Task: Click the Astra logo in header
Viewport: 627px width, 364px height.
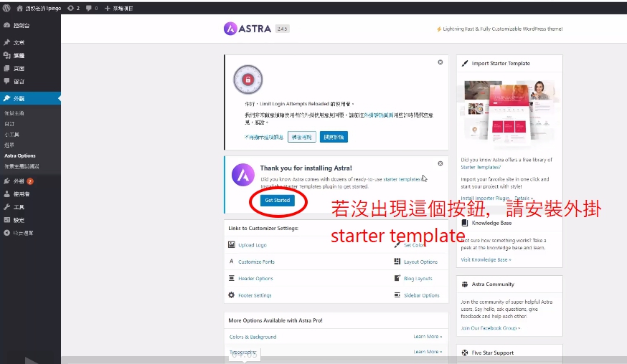Action: (x=247, y=29)
